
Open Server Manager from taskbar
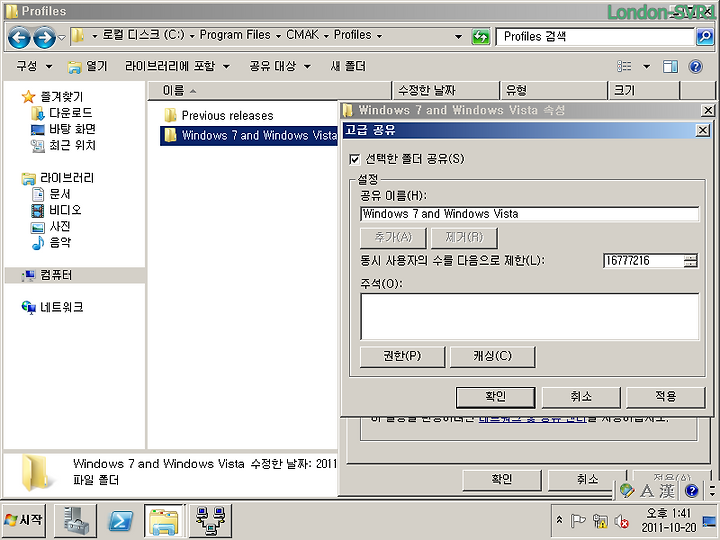(76, 520)
